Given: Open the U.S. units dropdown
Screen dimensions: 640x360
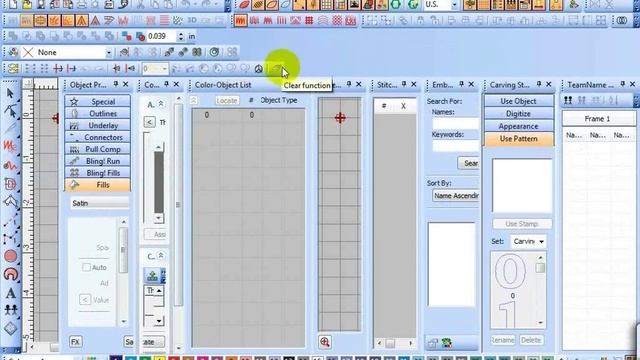Looking at the screenshot, I should (x=454, y=5).
